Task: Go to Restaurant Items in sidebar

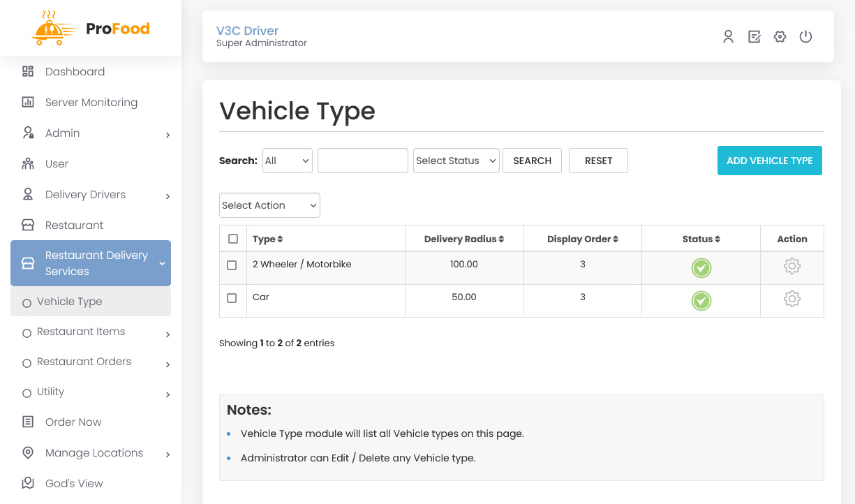Action: coord(81,332)
